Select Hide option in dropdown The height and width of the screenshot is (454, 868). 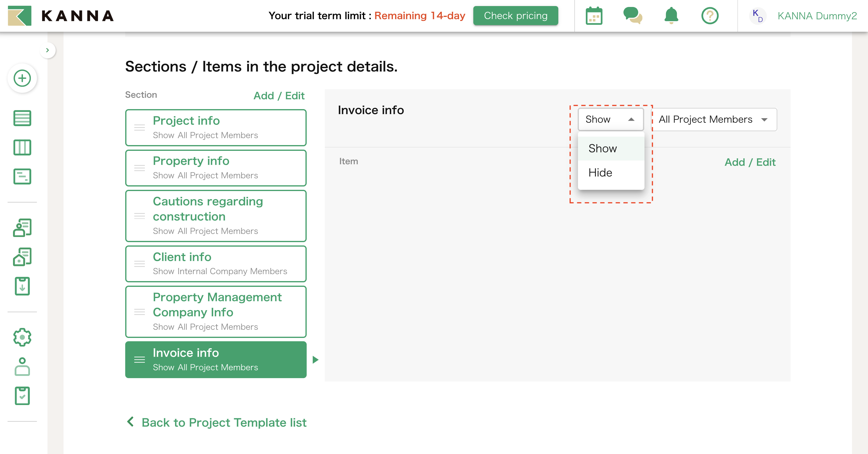click(x=600, y=173)
